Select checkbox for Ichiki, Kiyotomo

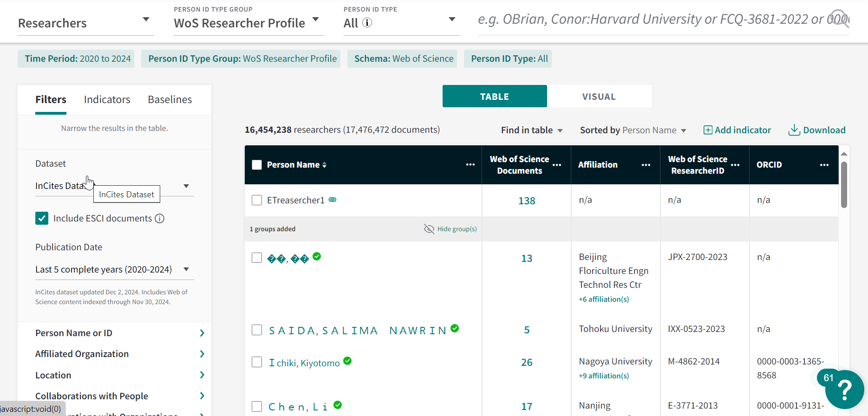click(x=257, y=362)
